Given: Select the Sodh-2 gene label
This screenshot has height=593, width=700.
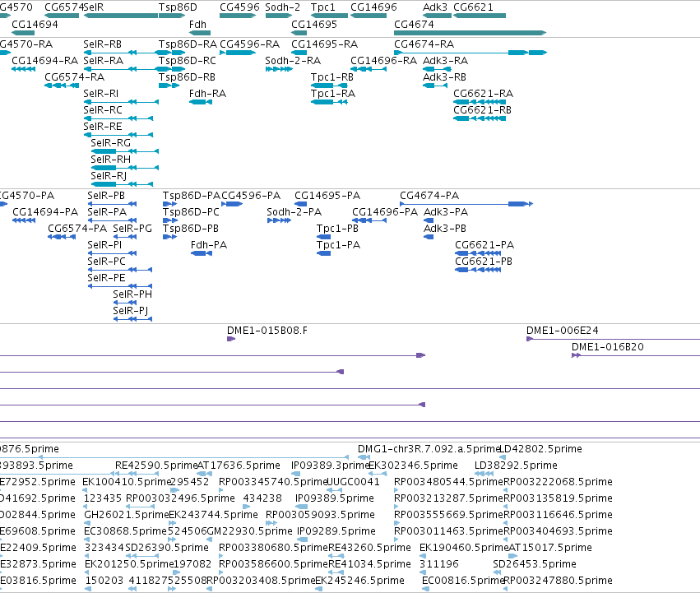Looking at the screenshot, I should 283,7.
